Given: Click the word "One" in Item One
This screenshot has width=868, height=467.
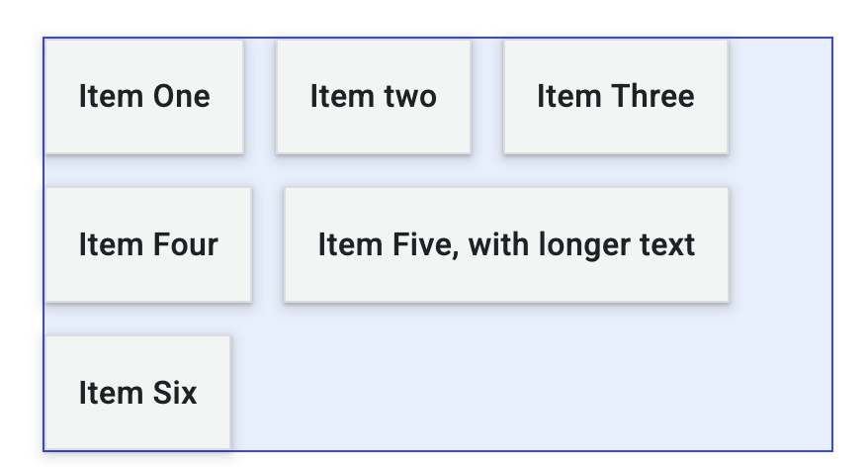Looking at the screenshot, I should coord(181,97).
